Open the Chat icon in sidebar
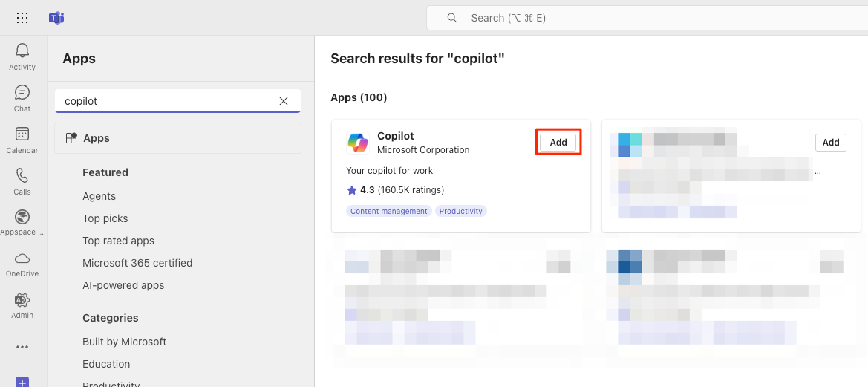This screenshot has height=387, width=868. coord(22,92)
